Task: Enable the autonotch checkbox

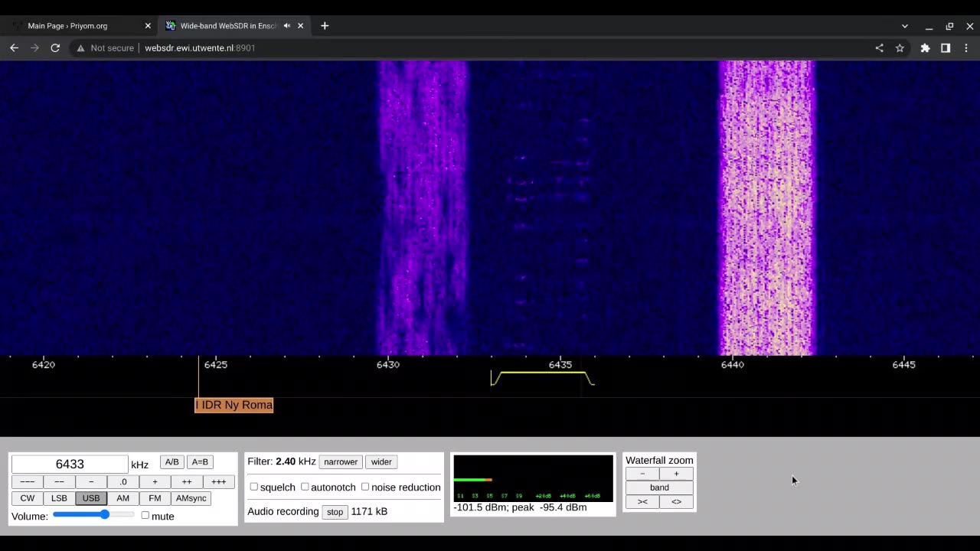Action: tap(305, 487)
